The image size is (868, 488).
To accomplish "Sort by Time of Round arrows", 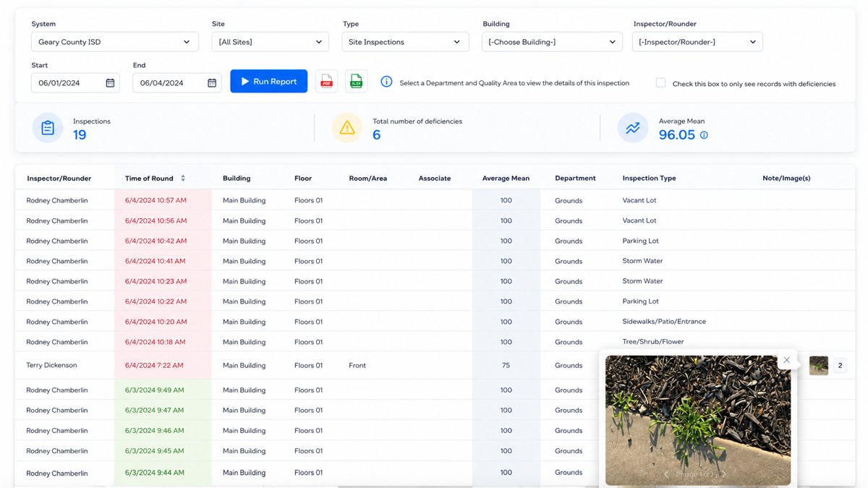I will pos(183,178).
